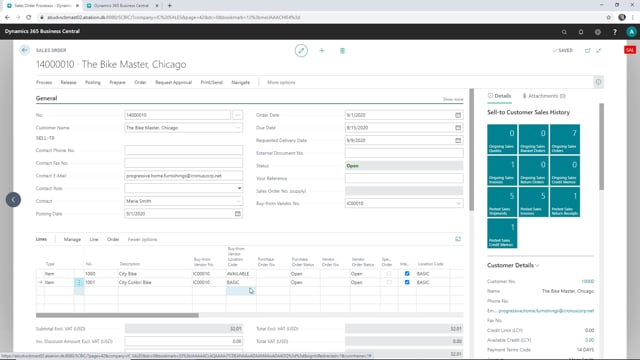Delete the sales order with trash icon
The image size is (640, 360).
click(x=342, y=51)
